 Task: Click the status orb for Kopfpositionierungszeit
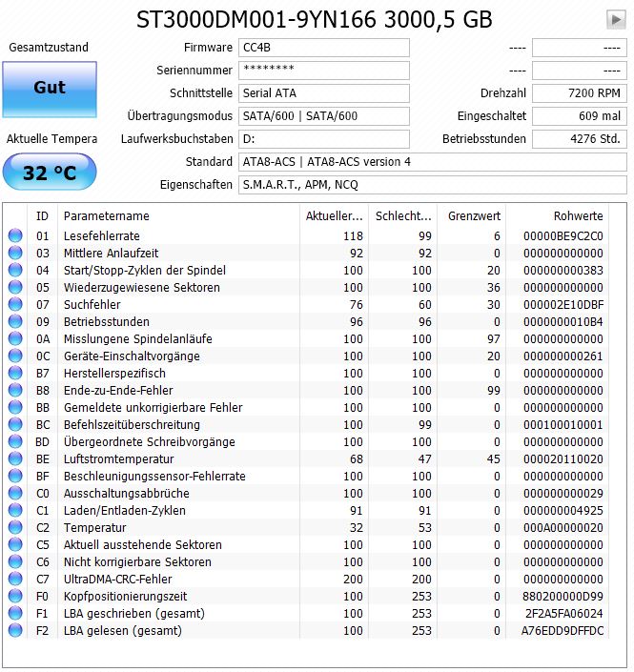point(15,596)
